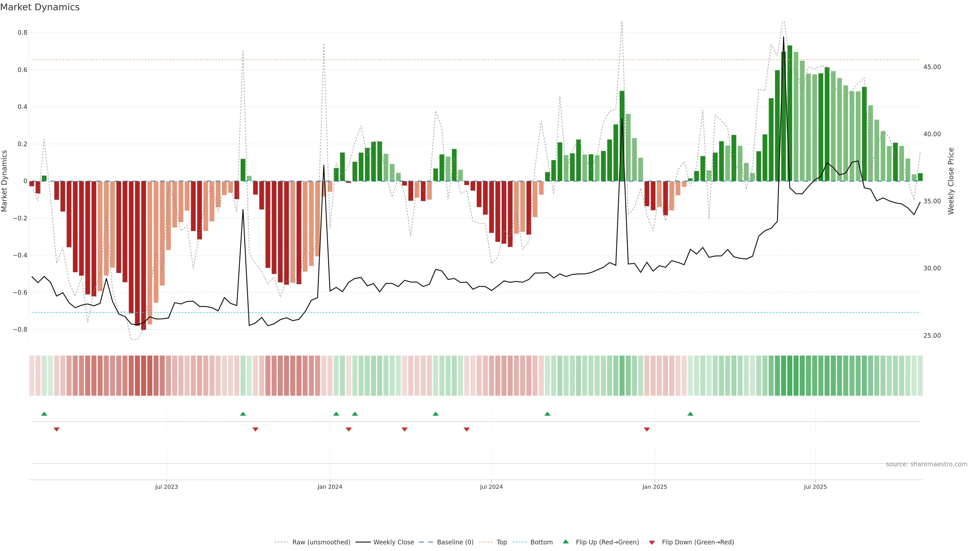The height and width of the screenshot is (551, 980).
Task: Hide the Top threshold line via legend
Action: pos(501,542)
